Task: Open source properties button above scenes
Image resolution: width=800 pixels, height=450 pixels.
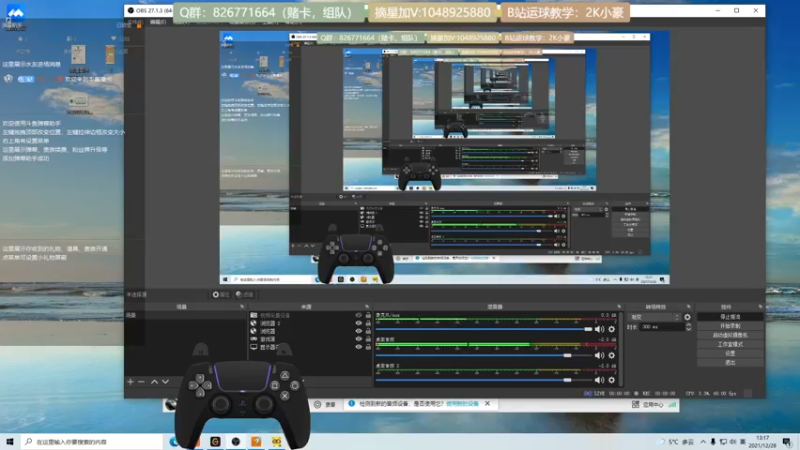Action: click(221, 294)
